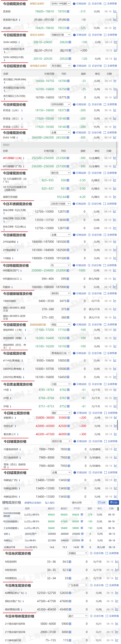Open the trend chart for SMM A00铝升贴水
Image resolution: width=121 pixels, height=644 pixels.
click(x=115, y=50)
